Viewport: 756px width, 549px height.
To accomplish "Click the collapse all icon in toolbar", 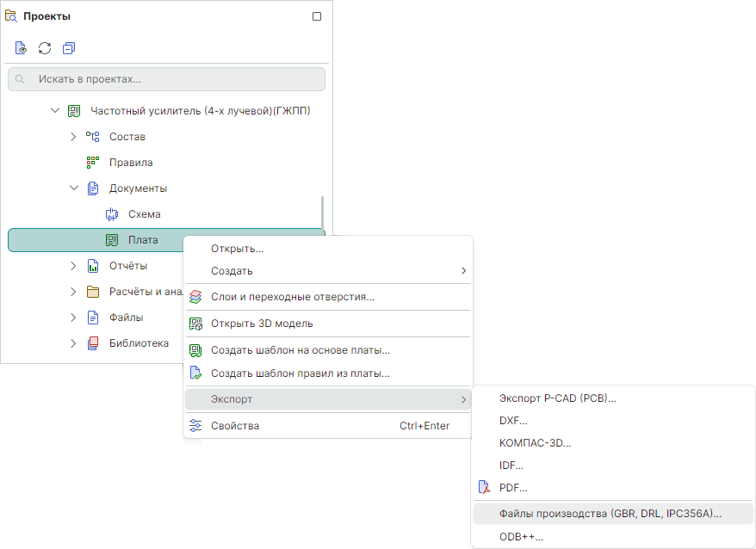I will (69, 48).
